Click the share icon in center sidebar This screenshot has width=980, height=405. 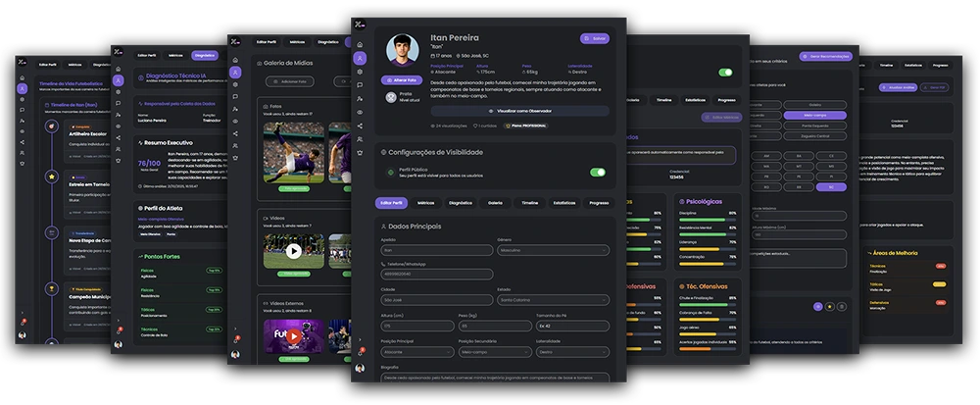(361, 127)
